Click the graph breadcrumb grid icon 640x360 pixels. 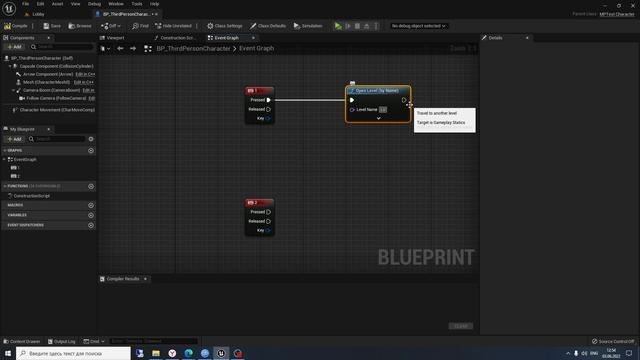tap(148, 49)
